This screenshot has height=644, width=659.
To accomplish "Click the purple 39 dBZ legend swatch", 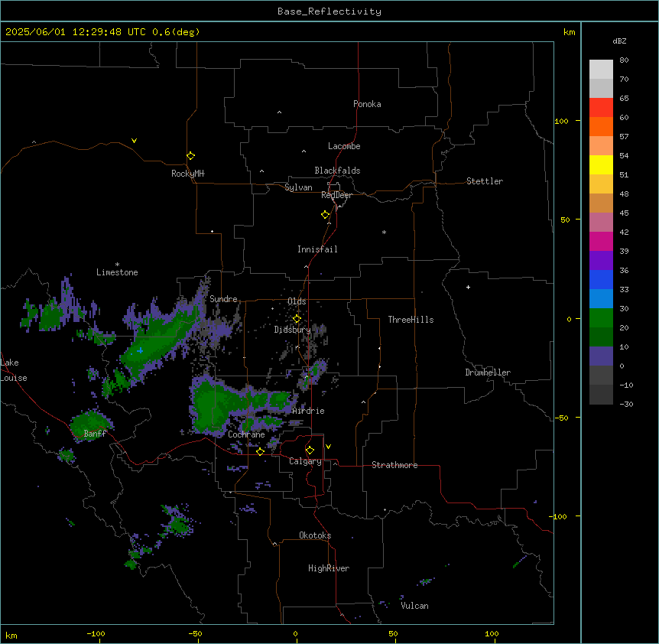I will tap(601, 260).
